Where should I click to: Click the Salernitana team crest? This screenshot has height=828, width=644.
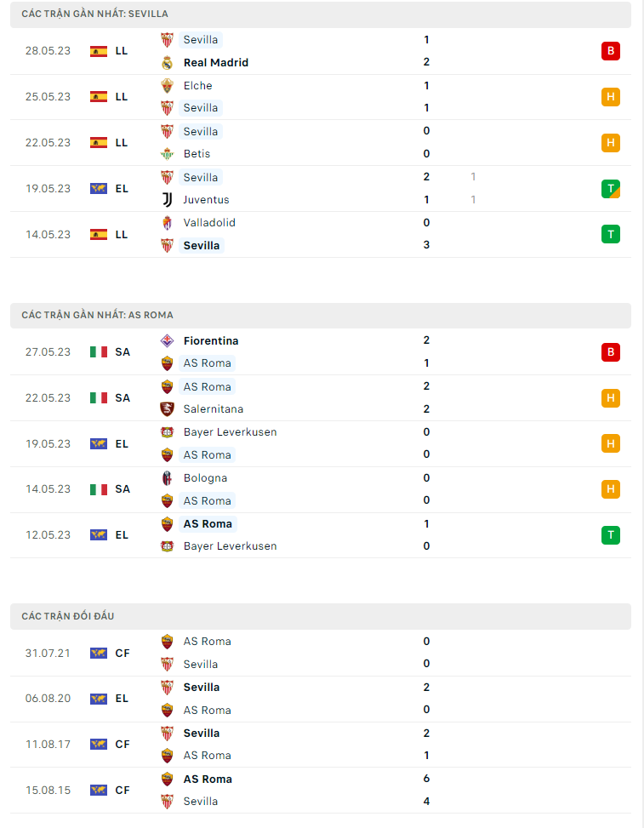click(x=167, y=409)
